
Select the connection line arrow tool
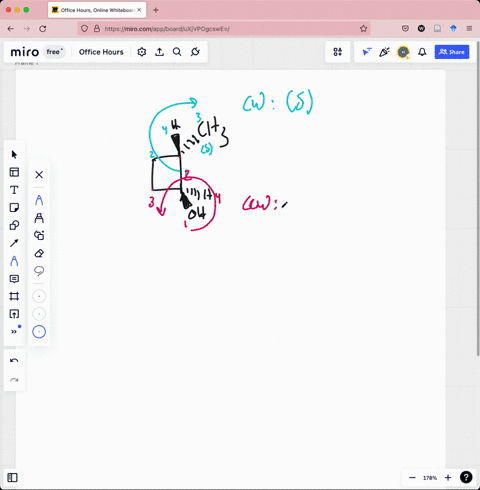click(x=14, y=243)
